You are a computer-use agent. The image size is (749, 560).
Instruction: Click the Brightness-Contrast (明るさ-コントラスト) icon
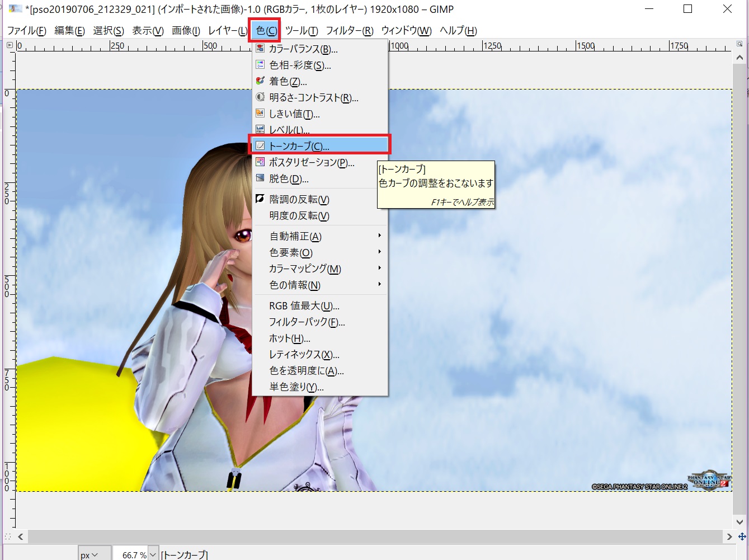260,97
